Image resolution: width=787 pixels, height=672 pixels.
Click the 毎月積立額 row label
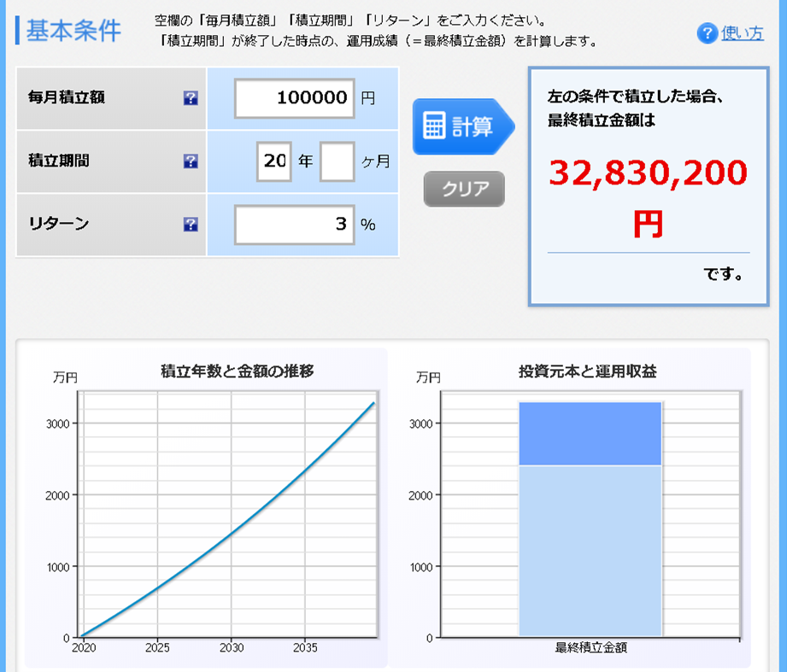[67, 97]
